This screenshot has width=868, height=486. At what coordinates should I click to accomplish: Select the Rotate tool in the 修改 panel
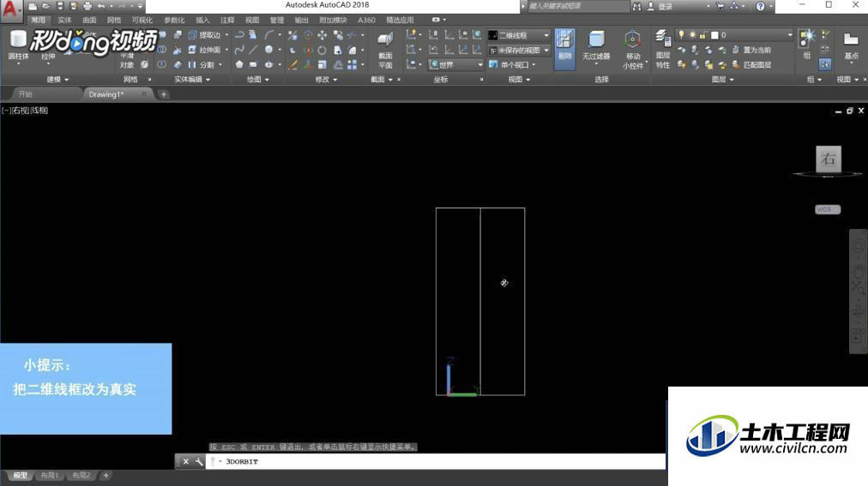[x=322, y=50]
